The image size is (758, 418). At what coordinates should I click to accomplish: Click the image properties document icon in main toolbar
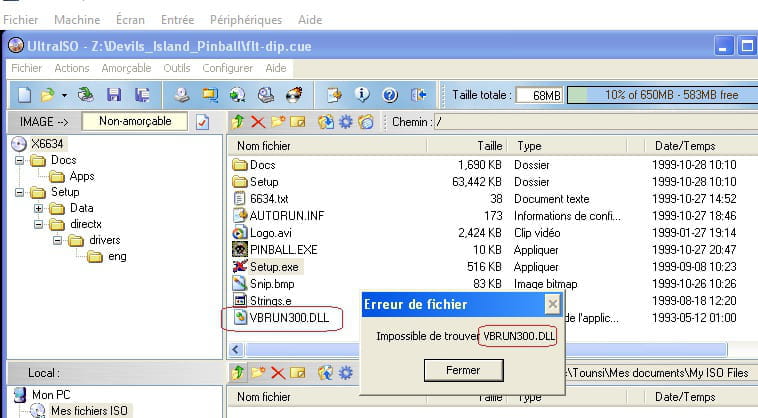pyautogui.click(x=334, y=95)
